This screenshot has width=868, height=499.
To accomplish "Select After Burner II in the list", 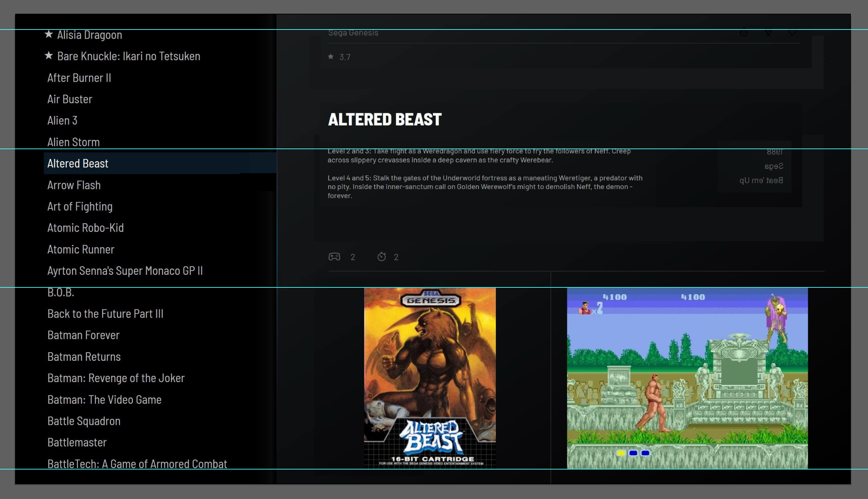I will (x=79, y=78).
